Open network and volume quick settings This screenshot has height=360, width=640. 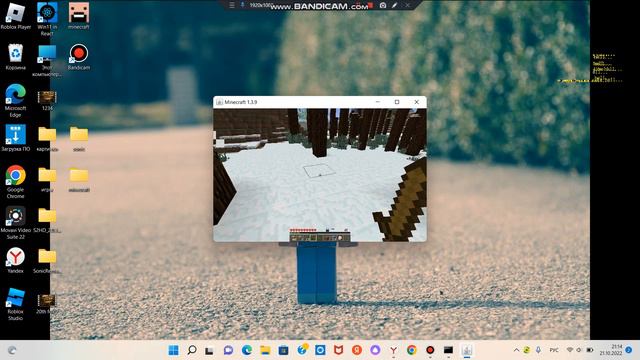580,350
